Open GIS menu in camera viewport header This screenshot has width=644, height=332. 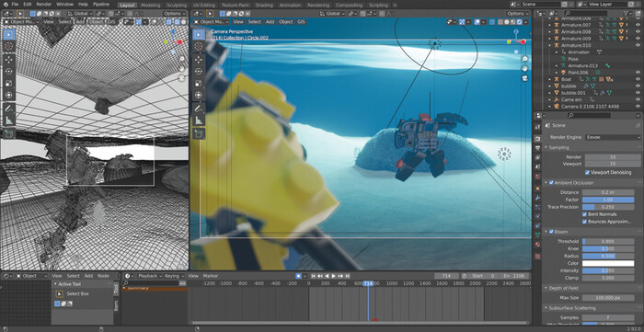[x=302, y=22]
